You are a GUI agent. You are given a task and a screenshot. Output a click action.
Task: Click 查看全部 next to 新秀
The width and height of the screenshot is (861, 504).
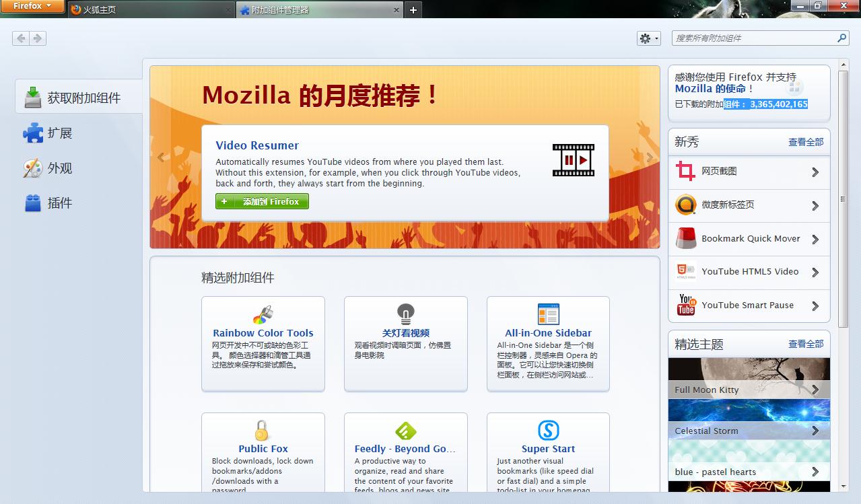click(806, 142)
